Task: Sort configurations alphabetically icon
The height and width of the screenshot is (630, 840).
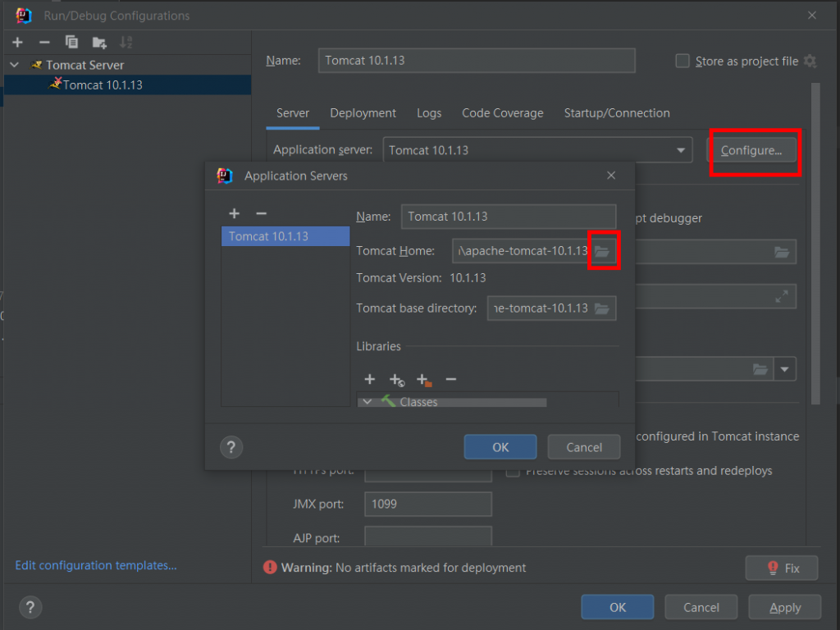Action: click(126, 43)
